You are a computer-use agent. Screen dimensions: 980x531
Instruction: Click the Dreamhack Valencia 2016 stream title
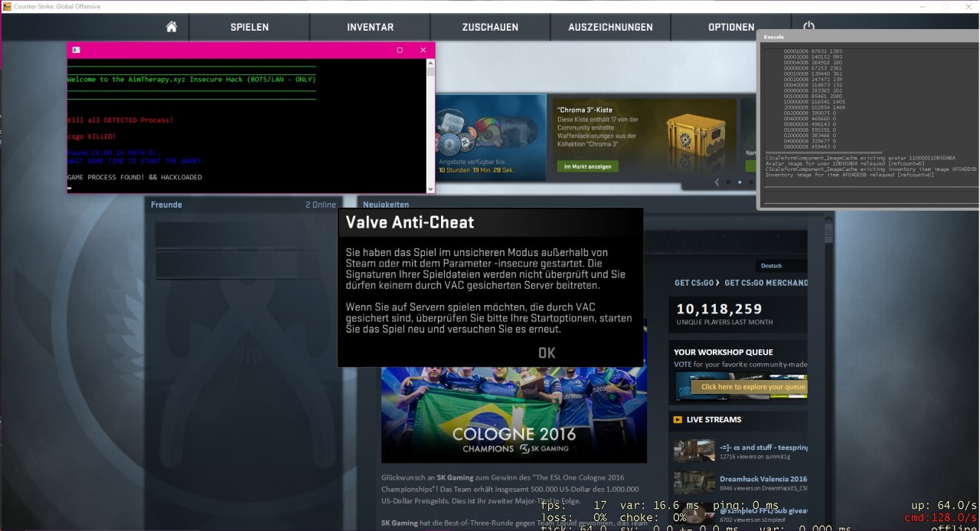[763, 479]
